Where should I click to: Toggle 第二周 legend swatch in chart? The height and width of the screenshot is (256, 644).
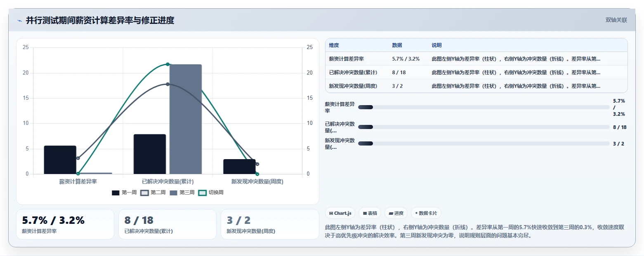[x=144, y=193]
